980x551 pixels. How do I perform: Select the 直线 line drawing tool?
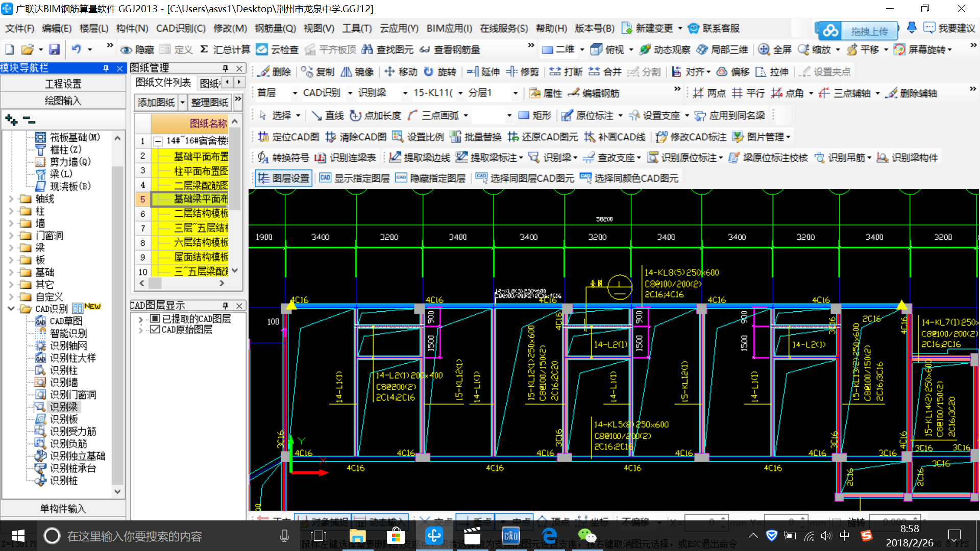pos(327,116)
